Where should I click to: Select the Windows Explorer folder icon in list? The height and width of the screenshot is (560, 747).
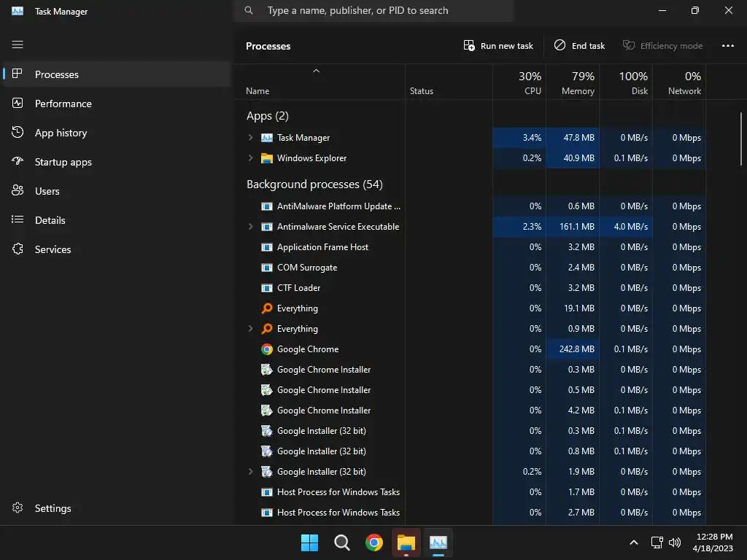(x=267, y=158)
